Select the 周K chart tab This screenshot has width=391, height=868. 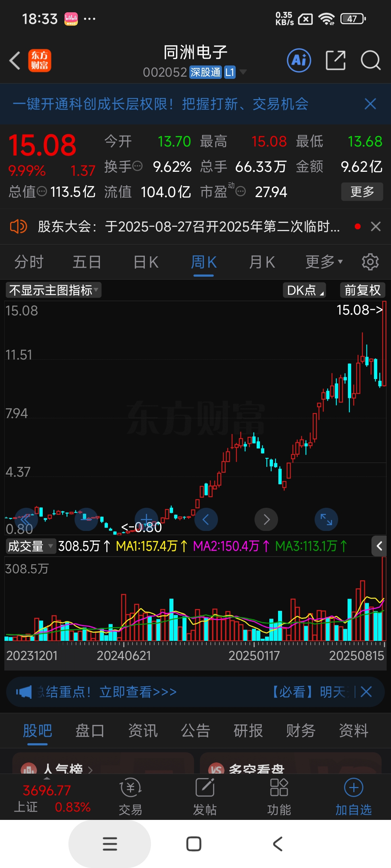pos(203,262)
